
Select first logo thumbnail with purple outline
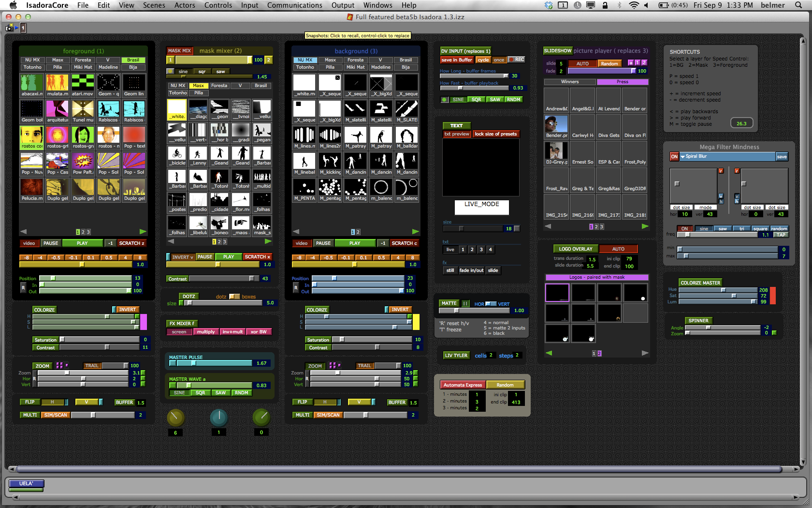pyautogui.click(x=557, y=293)
